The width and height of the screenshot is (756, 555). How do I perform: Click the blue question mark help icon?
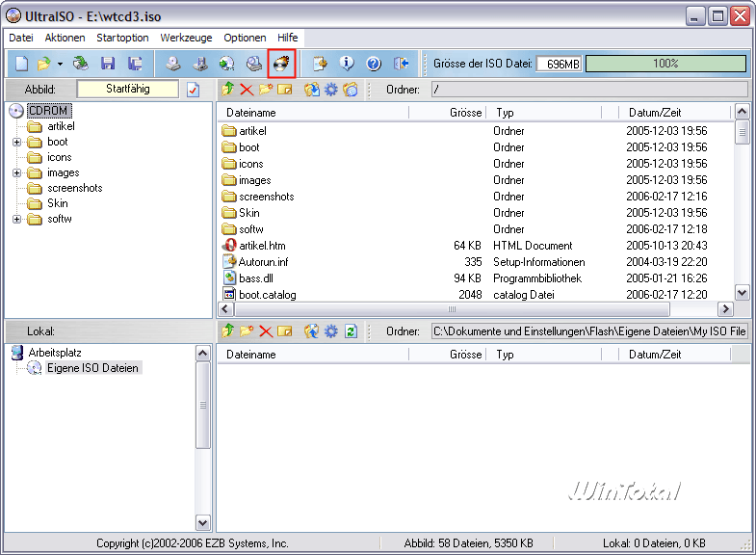tap(374, 64)
